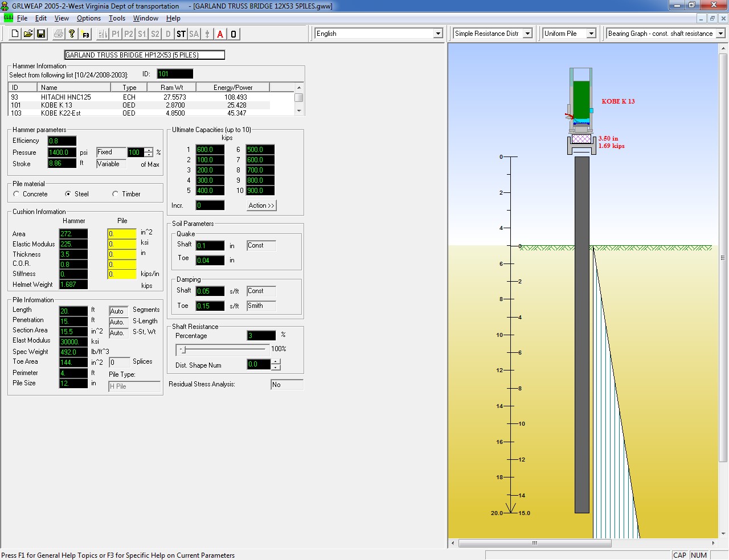The image size is (729, 560).
Task: Click the O toolbar icon
Action: click(233, 34)
